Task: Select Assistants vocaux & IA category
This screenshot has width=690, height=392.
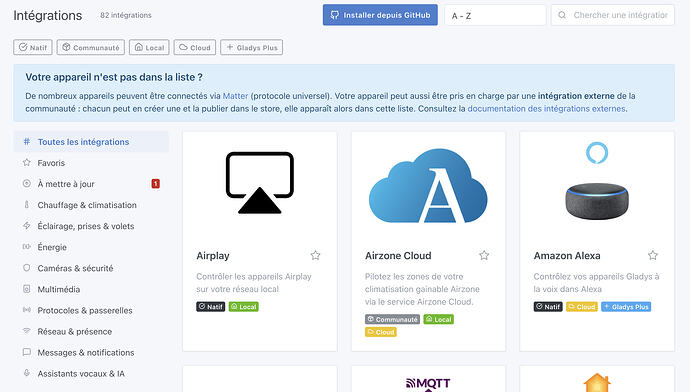Action: [x=91, y=374]
